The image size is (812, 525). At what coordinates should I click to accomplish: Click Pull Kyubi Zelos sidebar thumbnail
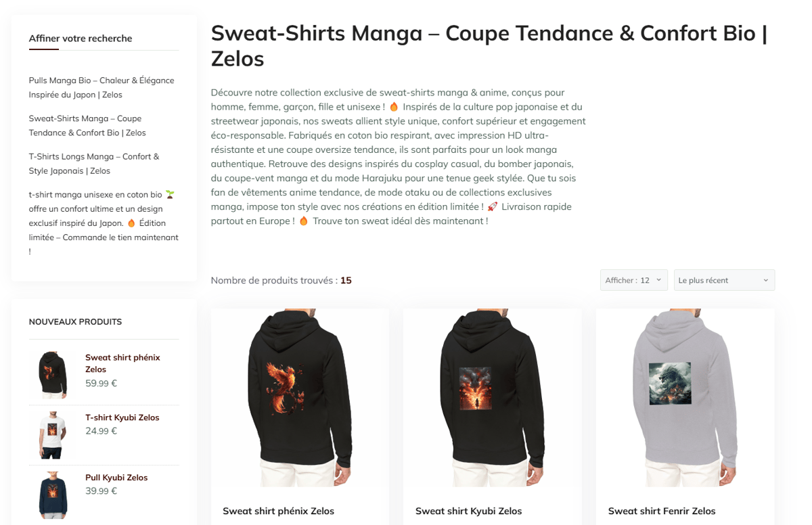click(53, 495)
